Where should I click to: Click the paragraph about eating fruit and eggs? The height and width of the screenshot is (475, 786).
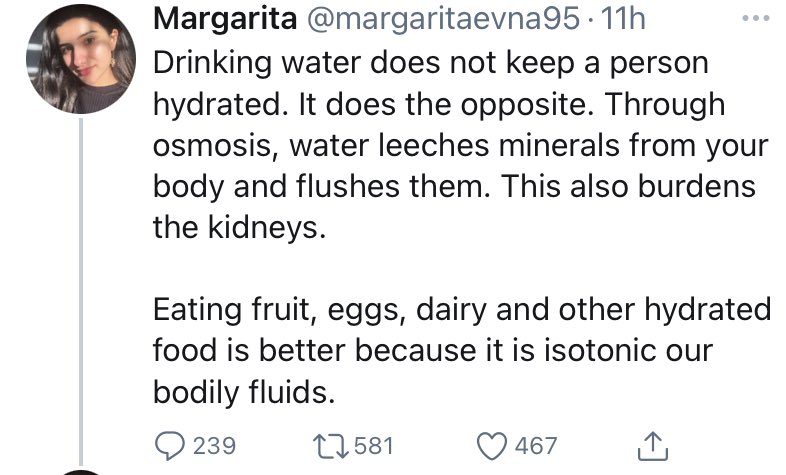[460, 350]
